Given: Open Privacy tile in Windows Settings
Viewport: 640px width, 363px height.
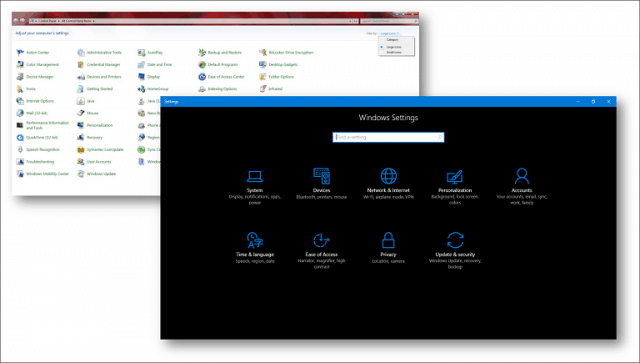Looking at the screenshot, I should 388,248.
